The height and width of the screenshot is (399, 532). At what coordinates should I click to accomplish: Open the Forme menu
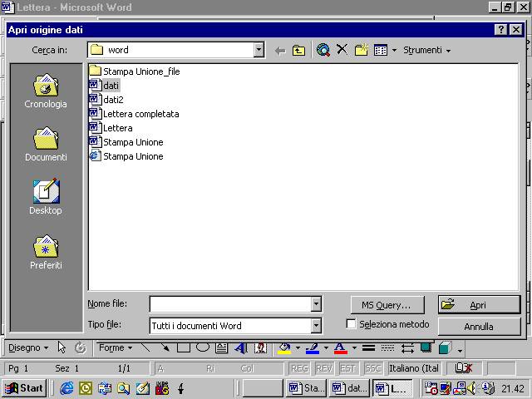(x=116, y=347)
